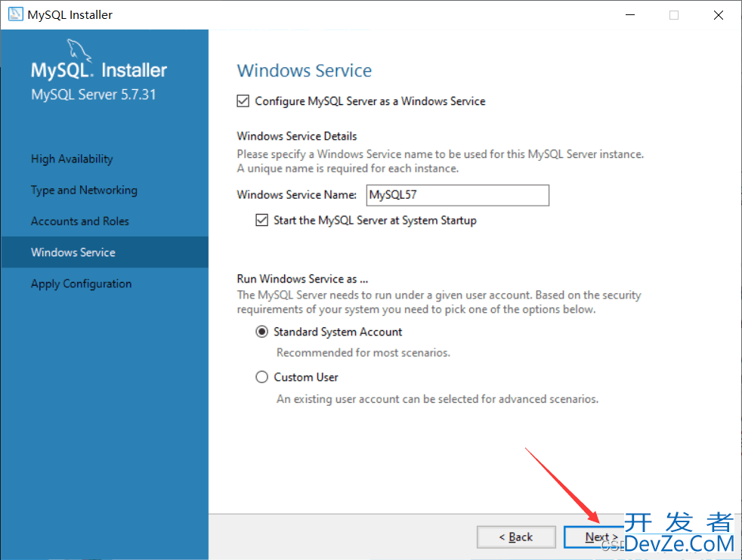Select the Windows Service step
The image size is (742, 560).
104,252
